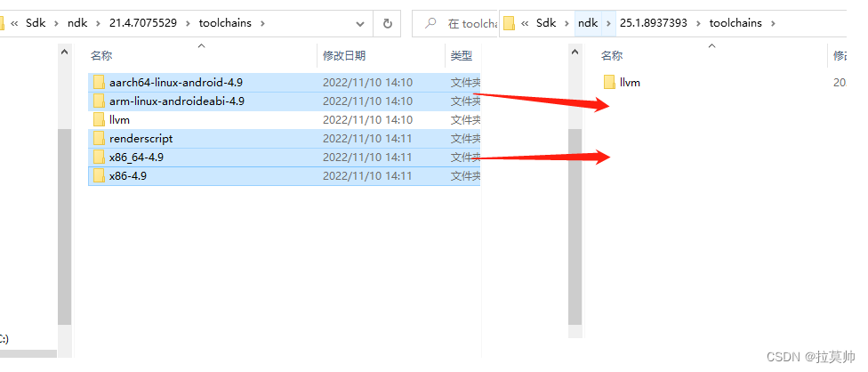Image resolution: width=868 pixels, height=372 pixels.
Task: Click right window navigation pane scrollbar thumb
Action: click(x=575, y=227)
